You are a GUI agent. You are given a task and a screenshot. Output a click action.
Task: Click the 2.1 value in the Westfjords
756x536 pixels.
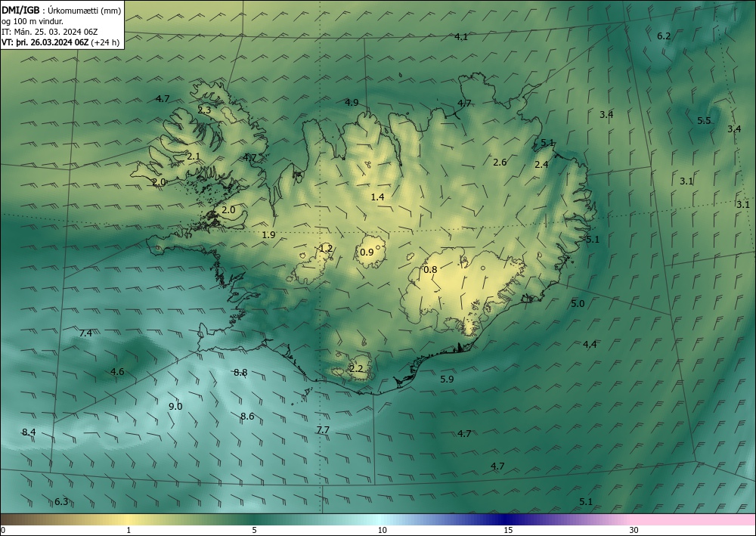pyautogui.click(x=194, y=156)
